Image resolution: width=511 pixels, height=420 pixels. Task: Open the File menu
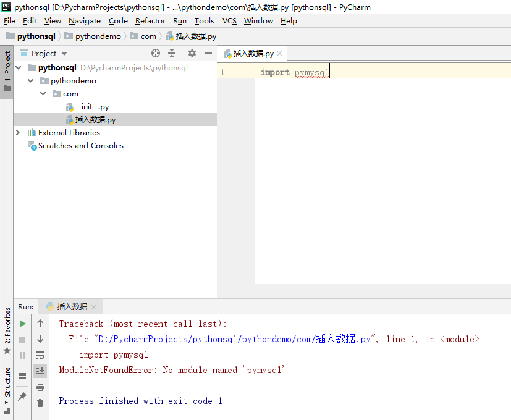click(x=9, y=21)
